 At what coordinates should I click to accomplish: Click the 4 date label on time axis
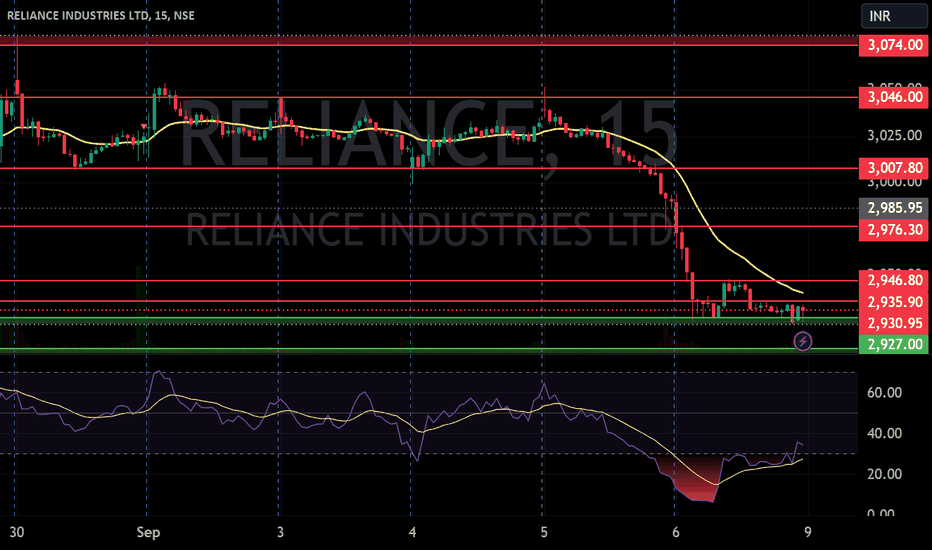point(412,532)
